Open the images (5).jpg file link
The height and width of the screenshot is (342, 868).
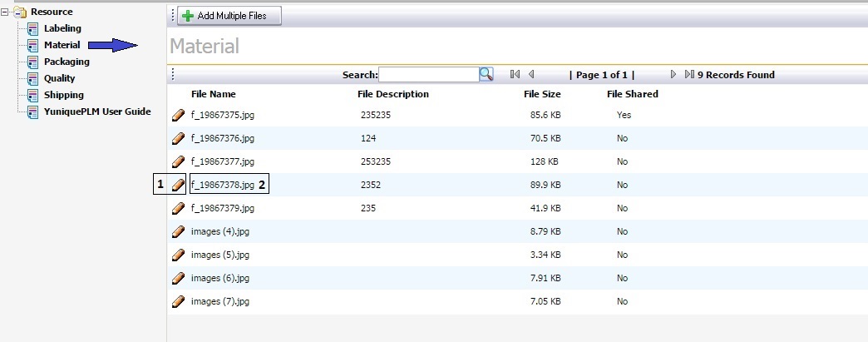(219, 255)
